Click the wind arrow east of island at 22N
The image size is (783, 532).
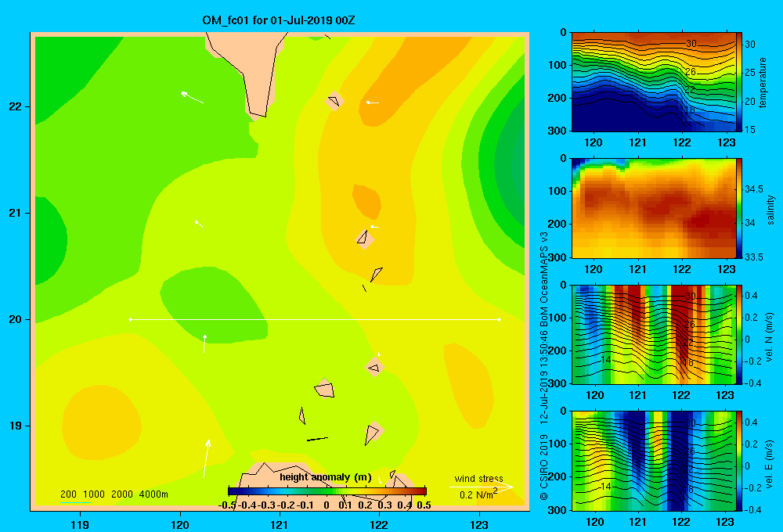pos(373,102)
